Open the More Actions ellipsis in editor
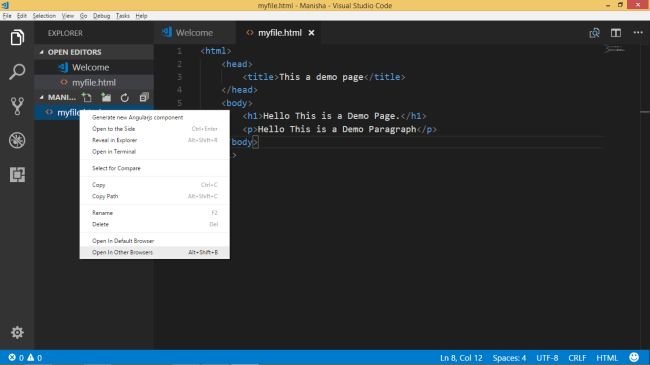Screen dimensions: 650x365 [638, 32]
